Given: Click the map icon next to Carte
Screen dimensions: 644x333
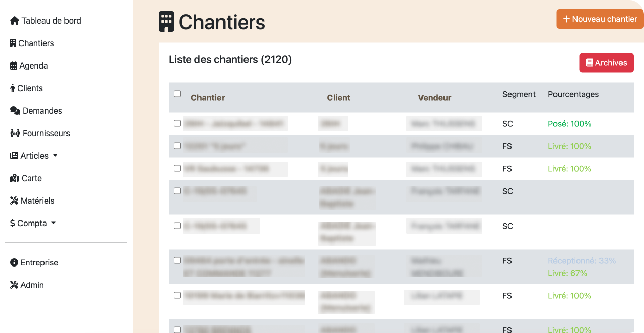Looking at the screenshot, I should pyautogui.click(x=15, y=179).
